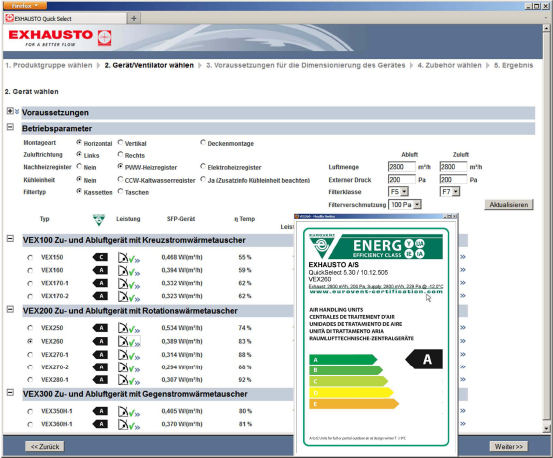Go to step 3 Voraussetzungen für die Dimensionierung
The image size is (553, 458).
pyautogui.click(x=306, y=65)
